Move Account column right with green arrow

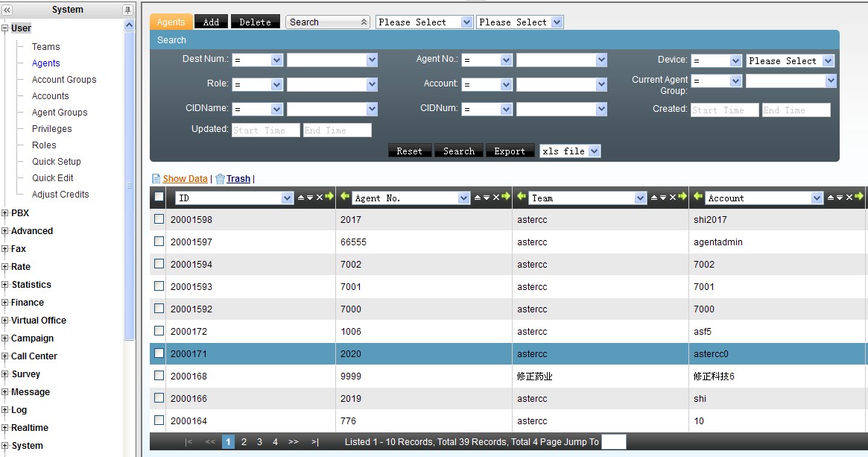[x=858, y=198]
